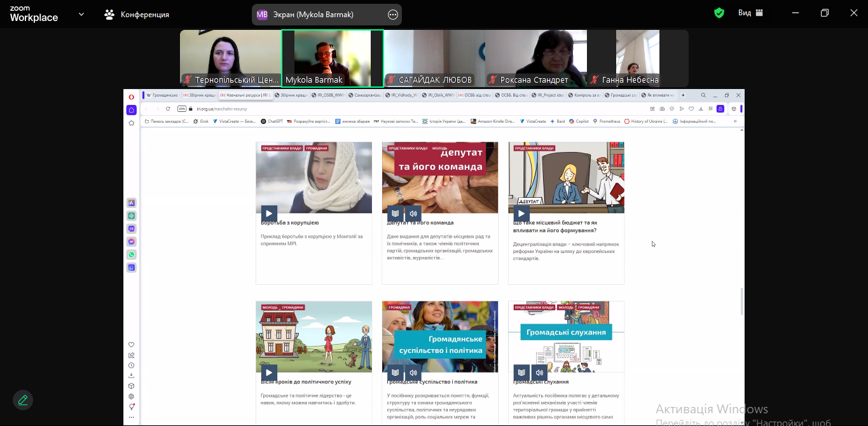This screenshot has width=868, height=426.
Task: Open Facebook Messenger in Opera sidebar
Action: coord(132,242)
